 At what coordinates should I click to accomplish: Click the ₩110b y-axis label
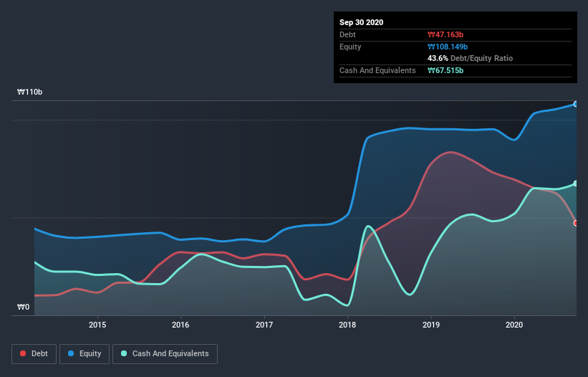pyautogui.click(x=29, y=92)
